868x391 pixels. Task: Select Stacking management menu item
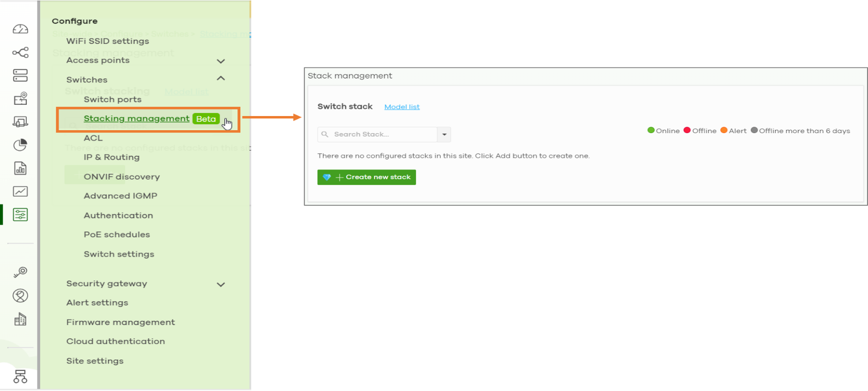(x=137, y=119)
